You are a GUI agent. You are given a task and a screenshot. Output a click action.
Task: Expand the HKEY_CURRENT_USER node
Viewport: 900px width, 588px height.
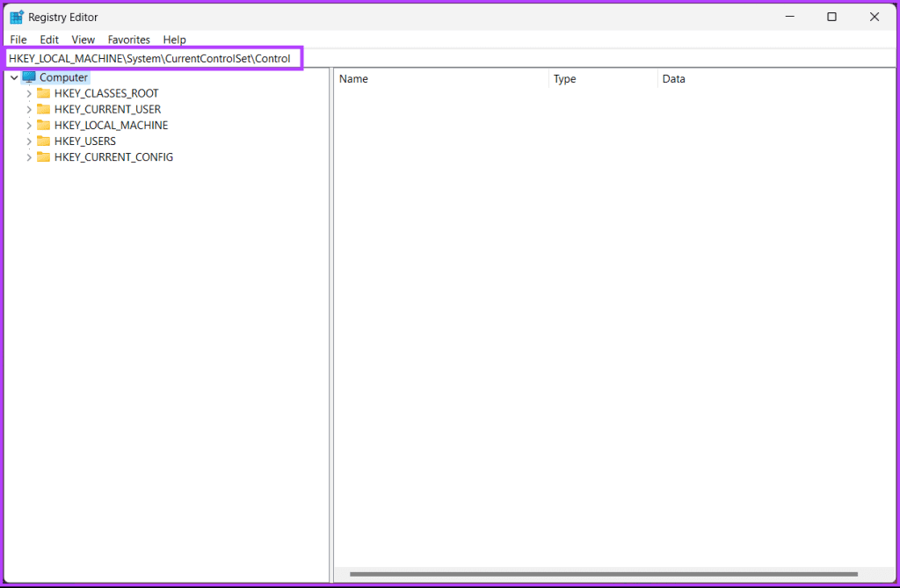(x=28, y=109)
